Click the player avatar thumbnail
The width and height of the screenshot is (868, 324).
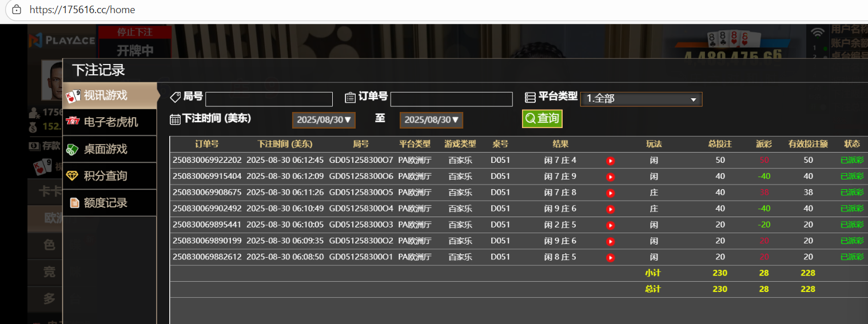tap(52, 80)
